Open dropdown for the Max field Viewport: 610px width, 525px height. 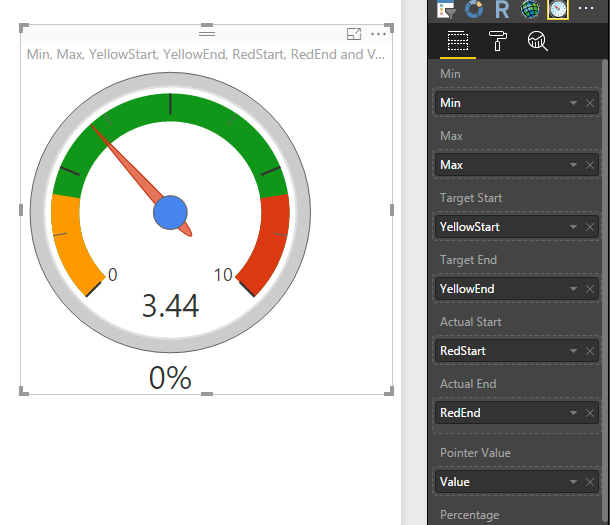pyautogui.click(x=573, y=165)
